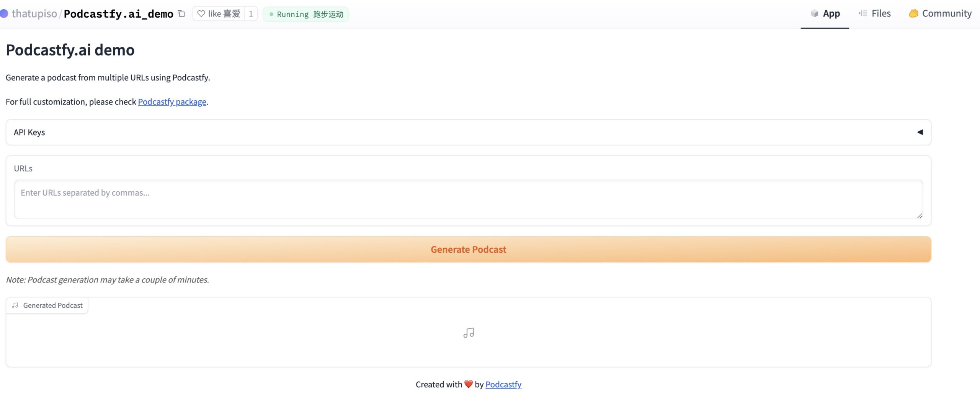Click the Podcastfy.ai_demo space name
This screenshot has height=400, width=980.
point(118,14)
